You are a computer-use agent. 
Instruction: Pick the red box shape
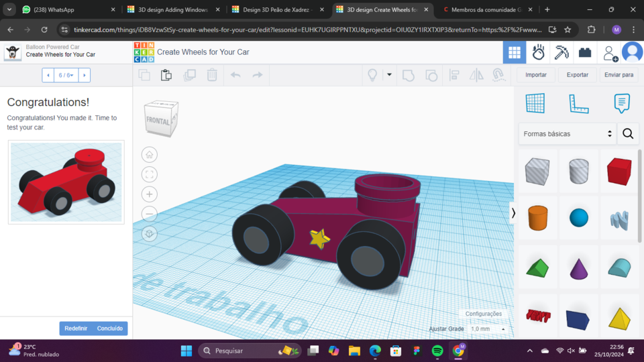click(x=619, y=171)
